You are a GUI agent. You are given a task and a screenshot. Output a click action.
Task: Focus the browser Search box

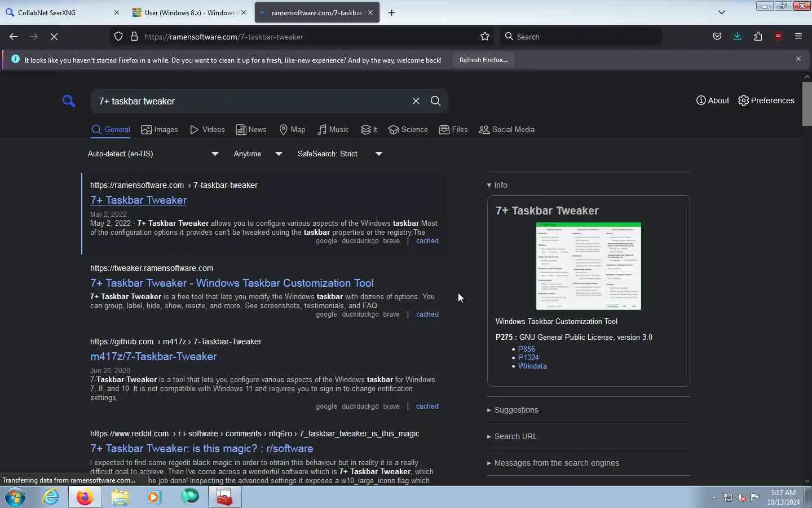click(x=581, y=37)
